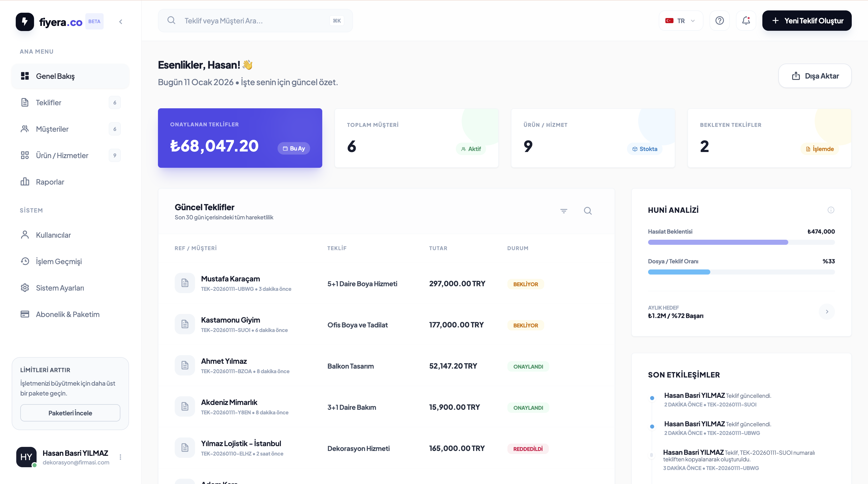Open the notifications bell
Screen dimensions: 868x484
click(x=746, y=20)
